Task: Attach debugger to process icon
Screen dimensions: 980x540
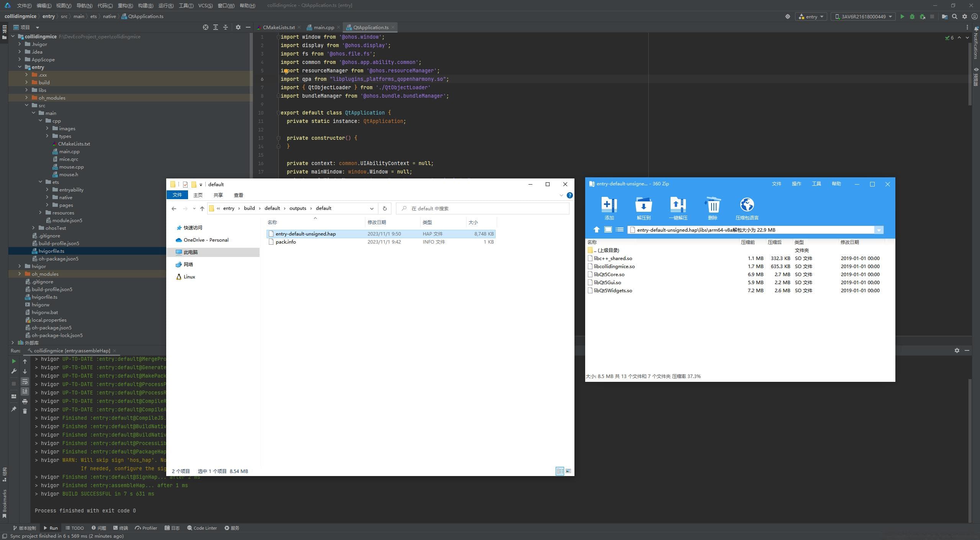Action: click(x=922, y=16)
